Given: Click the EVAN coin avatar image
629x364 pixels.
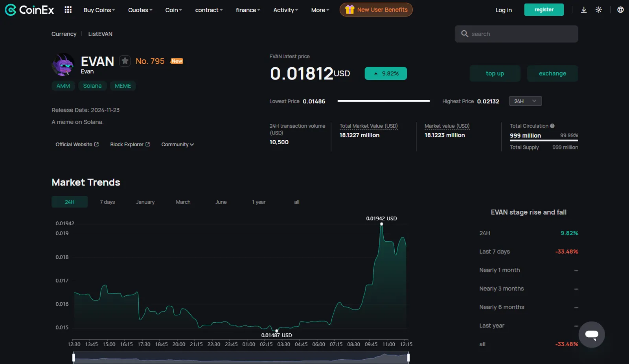Looking at the screenshot, I should (63, 64).
